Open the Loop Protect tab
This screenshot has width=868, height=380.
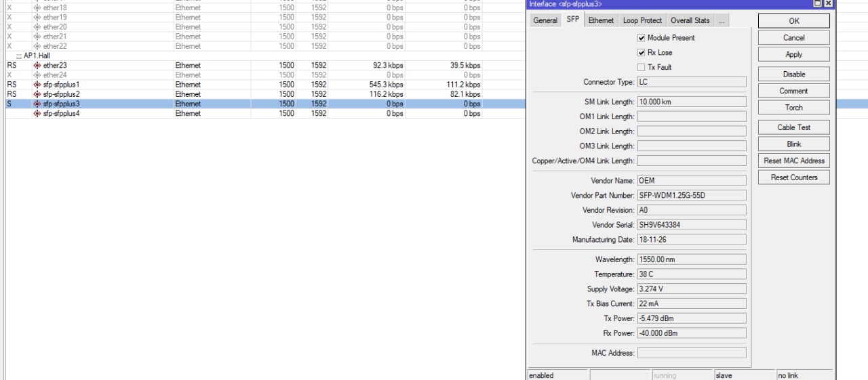tap(642, 20)
